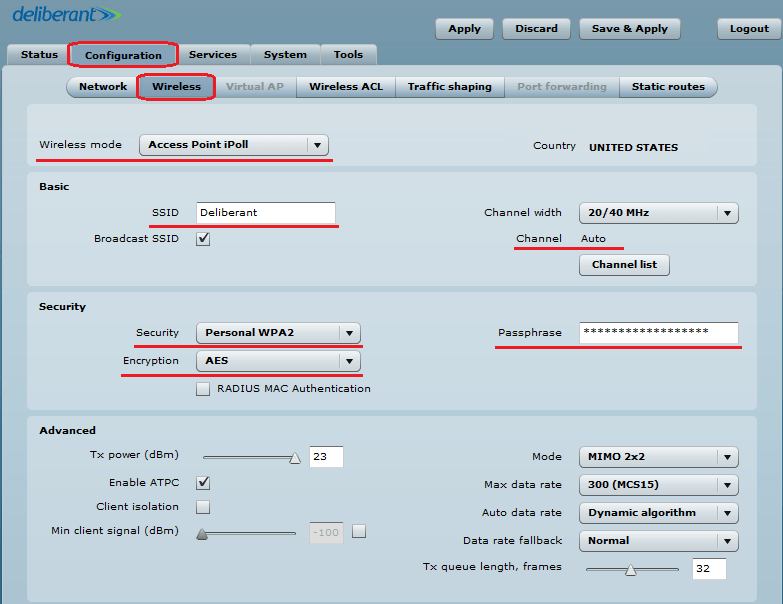
Task: Expand the Mode MIMO 2x2 dropdown
Action: point(659,457)
